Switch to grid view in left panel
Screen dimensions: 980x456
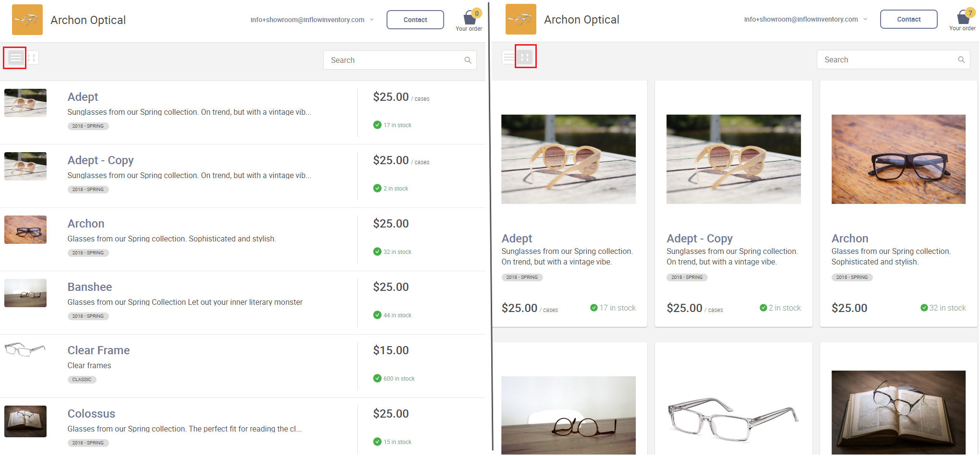tap(32, 58)
